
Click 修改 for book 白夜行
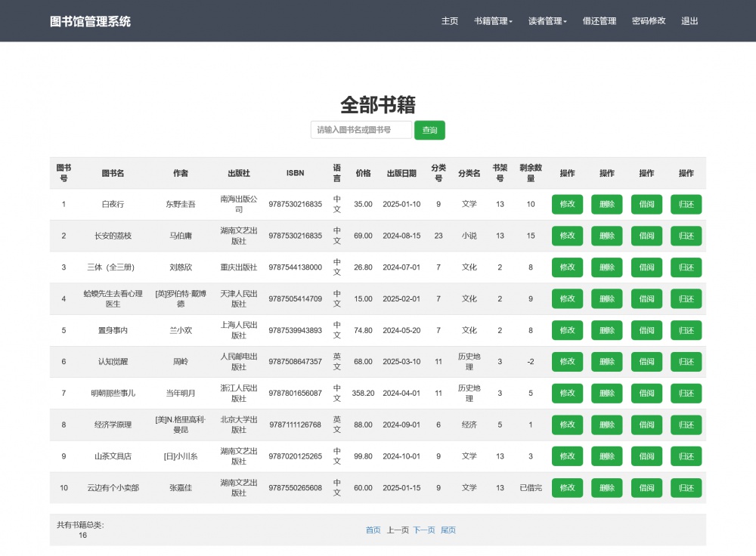pyautogui.click(x=567, y=204)
